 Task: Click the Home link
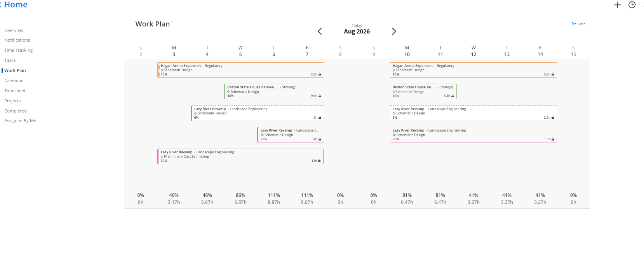[x=16, y=5]
